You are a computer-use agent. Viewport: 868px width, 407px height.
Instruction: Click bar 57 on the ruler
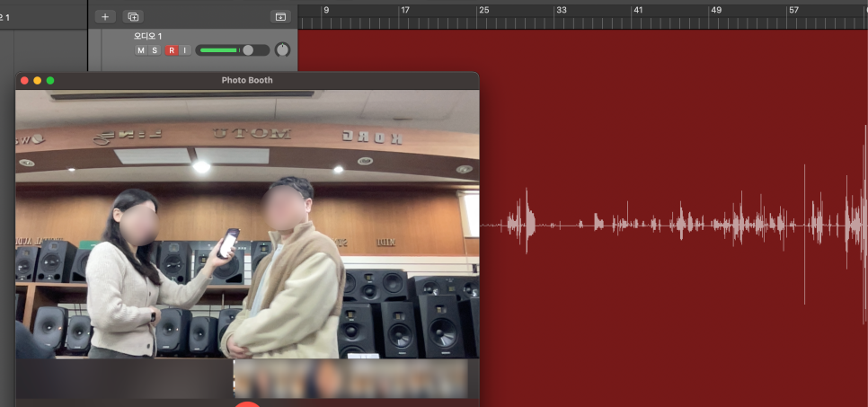click(x=793, y=10)
